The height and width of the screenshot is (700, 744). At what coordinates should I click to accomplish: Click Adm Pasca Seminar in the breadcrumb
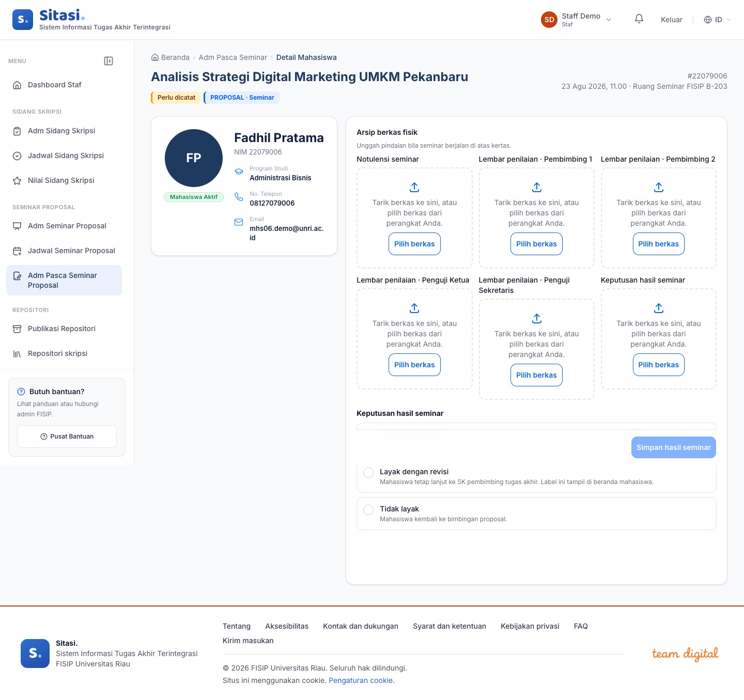[233, 57]
